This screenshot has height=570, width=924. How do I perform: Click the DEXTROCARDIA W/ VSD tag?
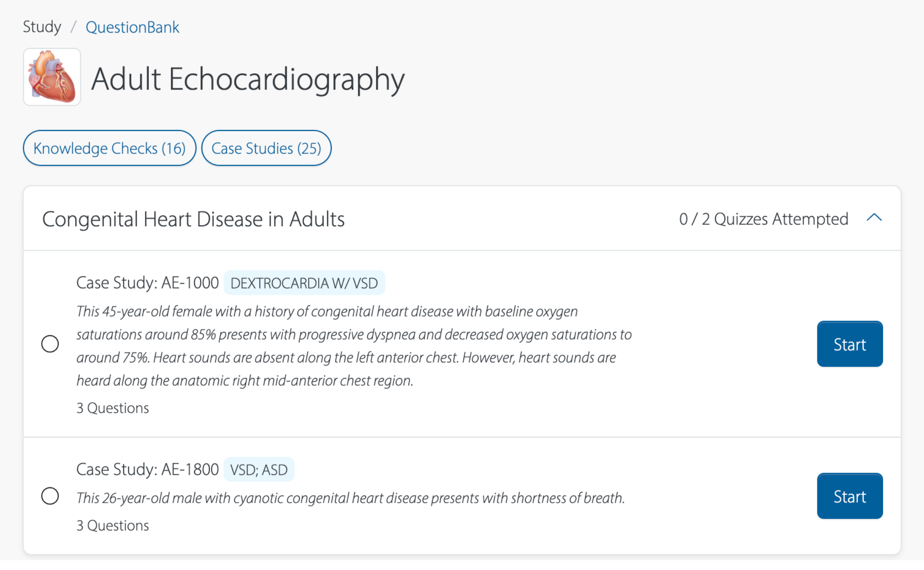tap(304, 283)
